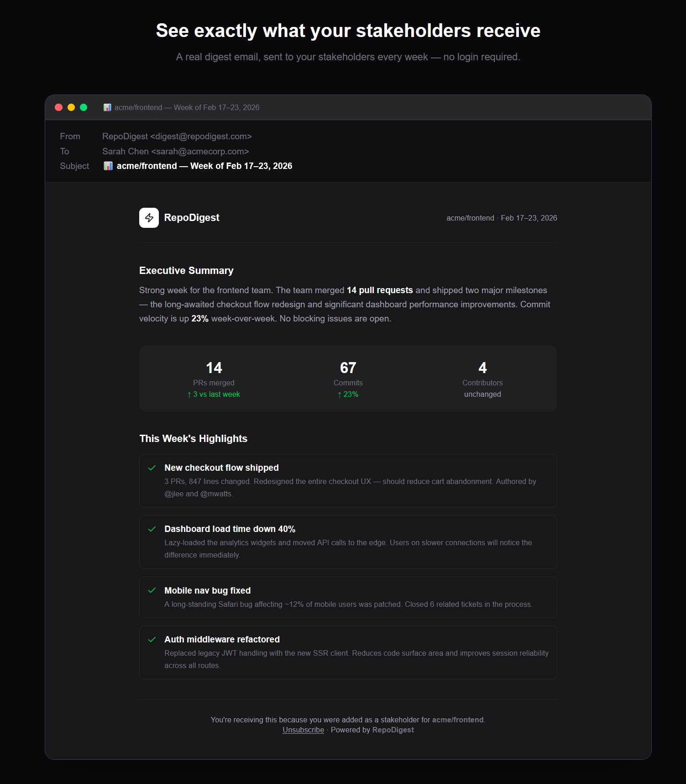Click 'acme/frontend' in the footer notice
Image resolution: width=686 pixels, height=784 pixels.
[x=458, y=719]
